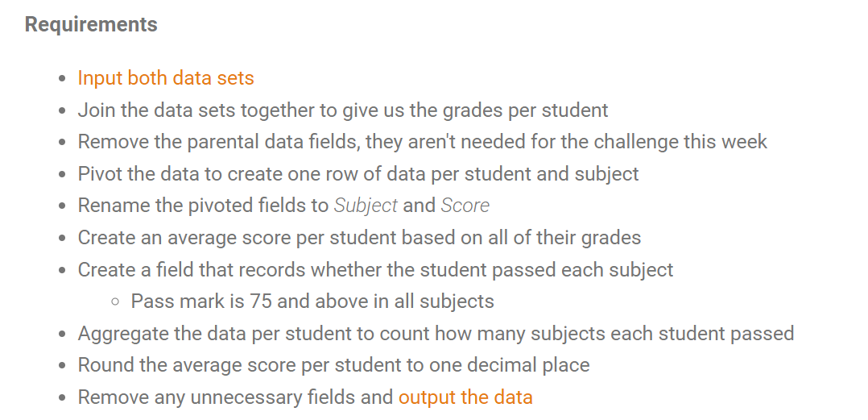Select the 'Remove the parental data fields' line
The image size is (868, 420).
pyautogui.click(x=422, y=142)
